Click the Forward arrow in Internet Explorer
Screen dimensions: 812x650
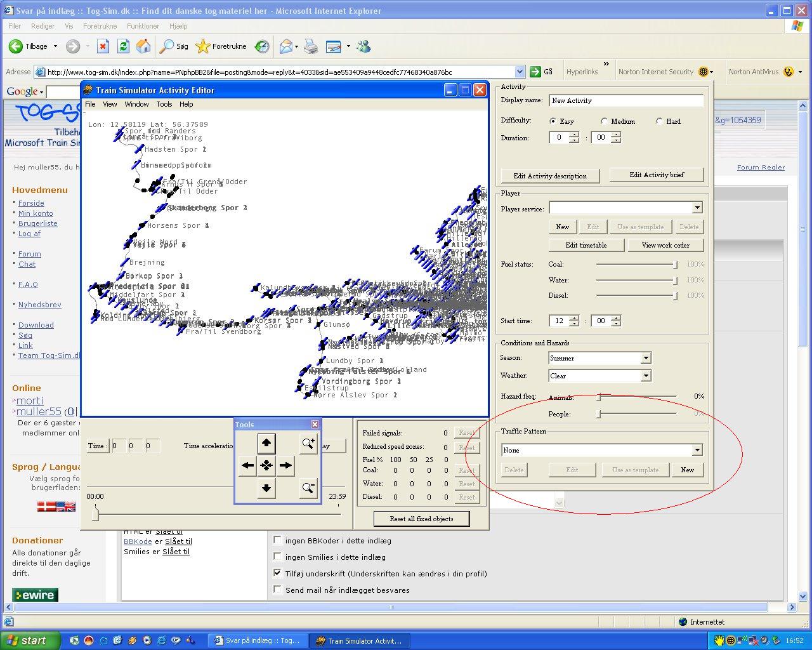pyautogui.click(x=73, y=46)
